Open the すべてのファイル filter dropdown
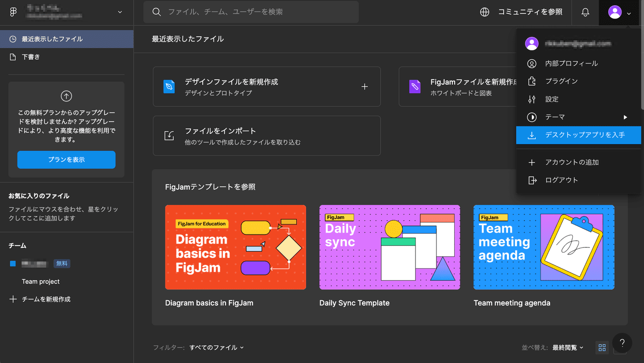The width and height of the screenshot is (644, 363). click(x=217, y=348)
